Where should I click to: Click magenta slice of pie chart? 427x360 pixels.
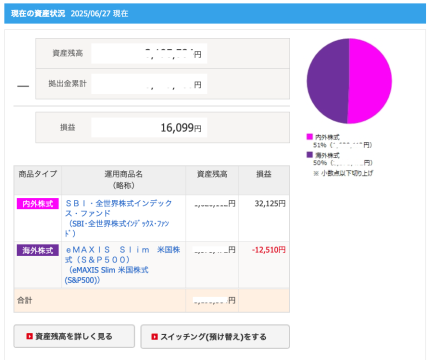(x=370, y=81)
